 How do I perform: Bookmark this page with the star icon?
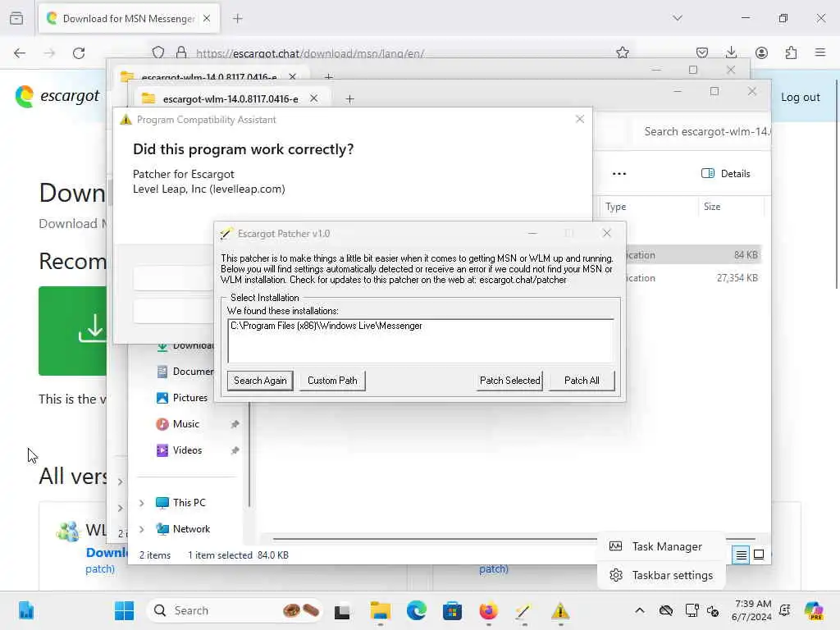(622, 52)
